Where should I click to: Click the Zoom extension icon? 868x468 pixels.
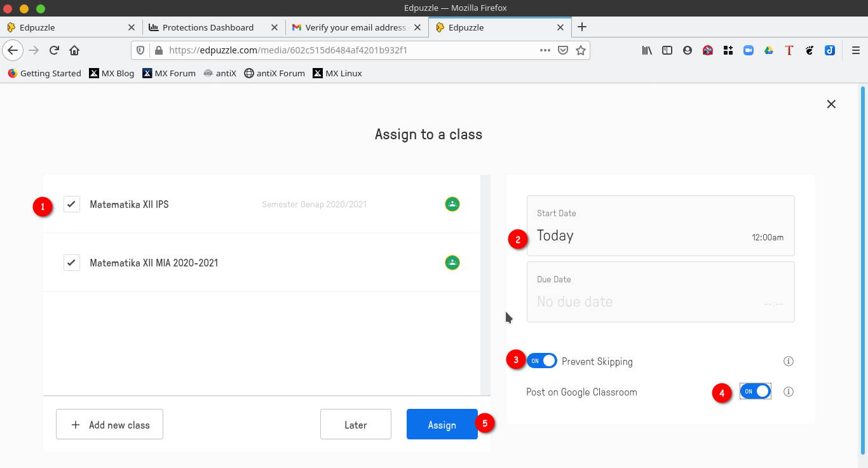[x=749, y=50]
